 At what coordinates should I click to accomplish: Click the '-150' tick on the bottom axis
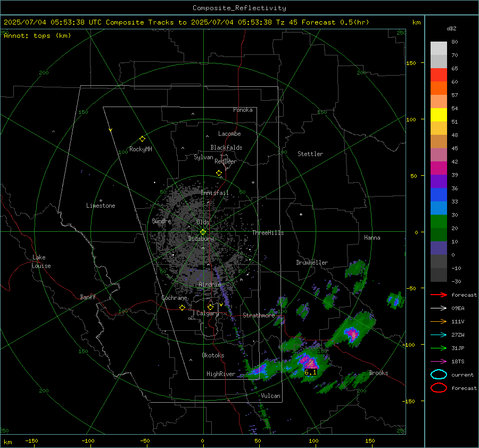[31, 441]
